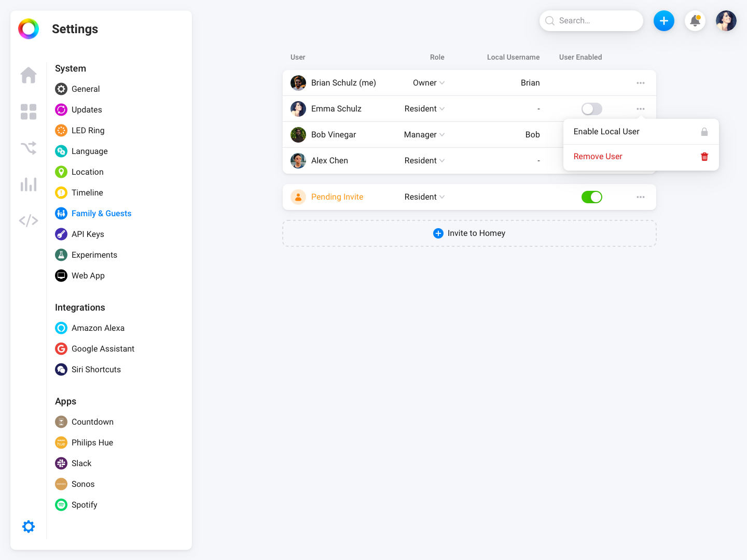The height and width of the screenshot is (560, 747).
Task: Click the Slack app icon
Action: 61,463
